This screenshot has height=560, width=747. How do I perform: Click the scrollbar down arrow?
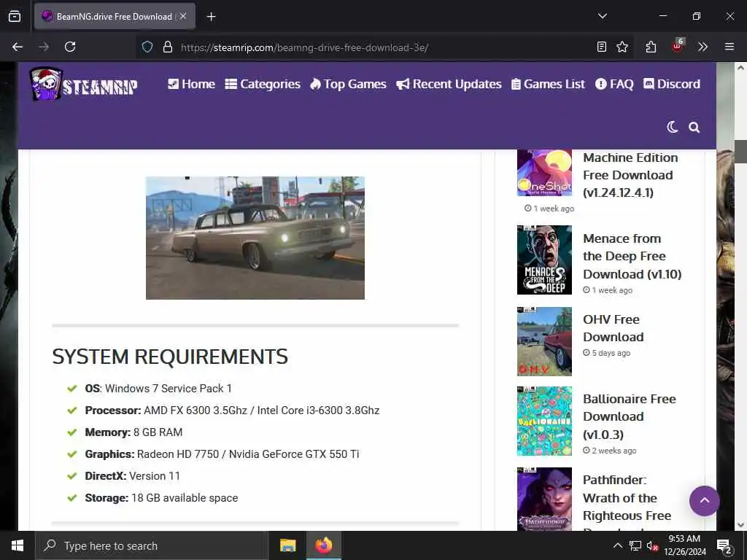click(740, 525)
